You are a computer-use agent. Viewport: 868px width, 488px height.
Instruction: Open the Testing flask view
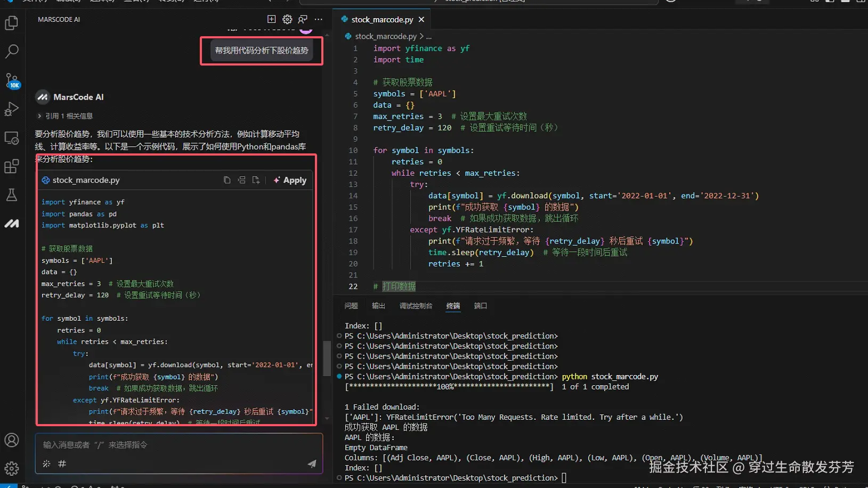pos(12,195)
